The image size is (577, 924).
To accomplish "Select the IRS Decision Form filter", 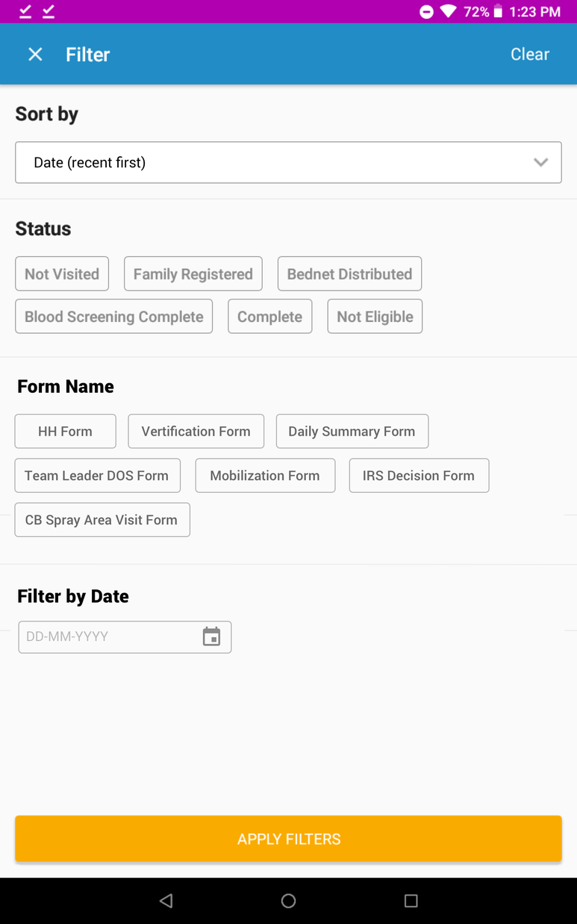I will pyautogui.click(x=419, y=475).
